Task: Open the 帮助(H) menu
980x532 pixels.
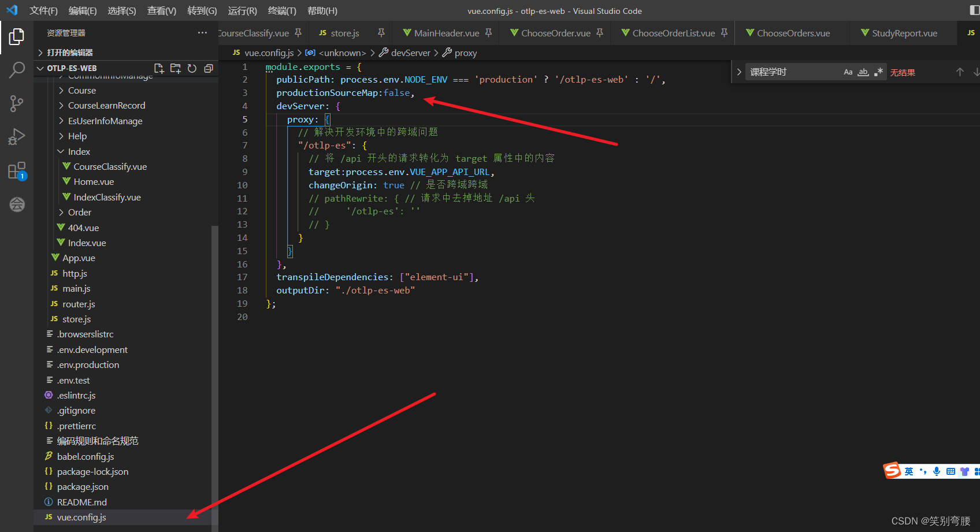Action: coord(322,10)
